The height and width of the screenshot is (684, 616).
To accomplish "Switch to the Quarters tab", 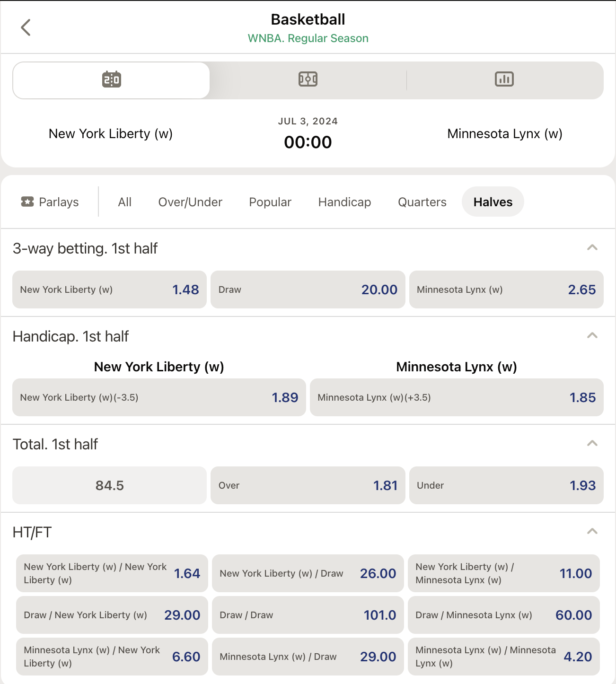I will [x=422, y=202].
